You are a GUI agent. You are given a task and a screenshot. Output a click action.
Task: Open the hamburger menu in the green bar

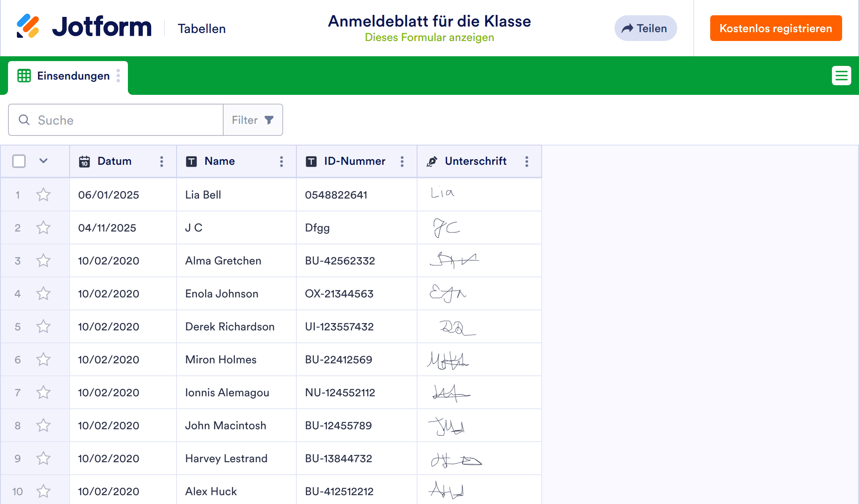841,76
